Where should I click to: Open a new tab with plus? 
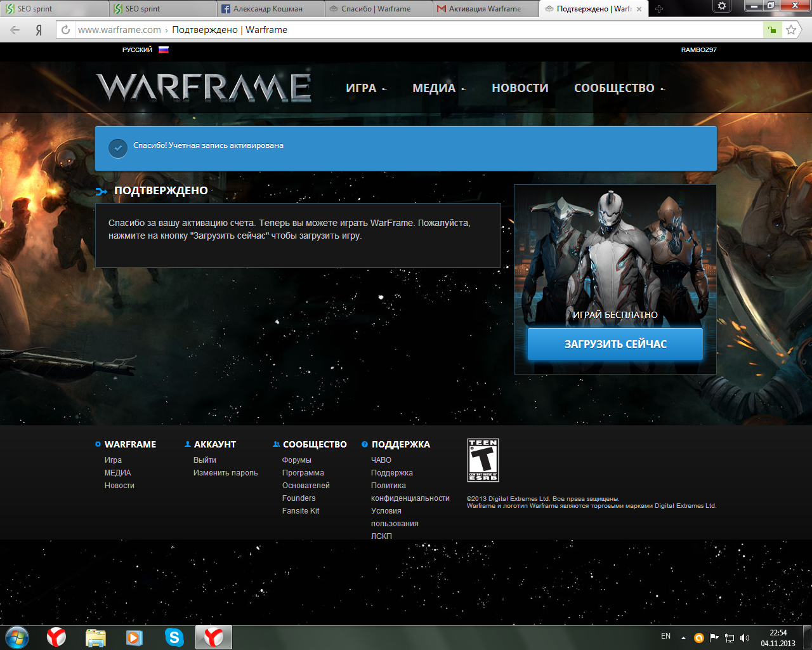[659, 9]
